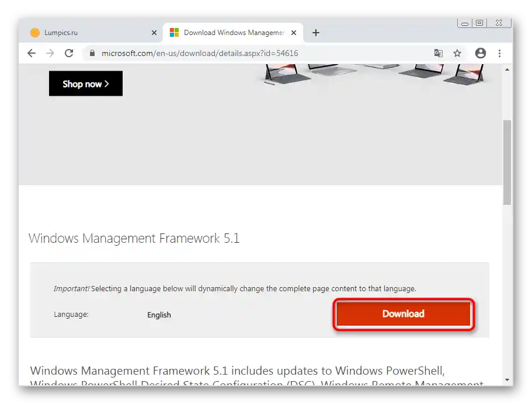Close the Lumpics.ru tab
Image resolution: width=532 pixels, height=405 pixels.
coord(154,33)
